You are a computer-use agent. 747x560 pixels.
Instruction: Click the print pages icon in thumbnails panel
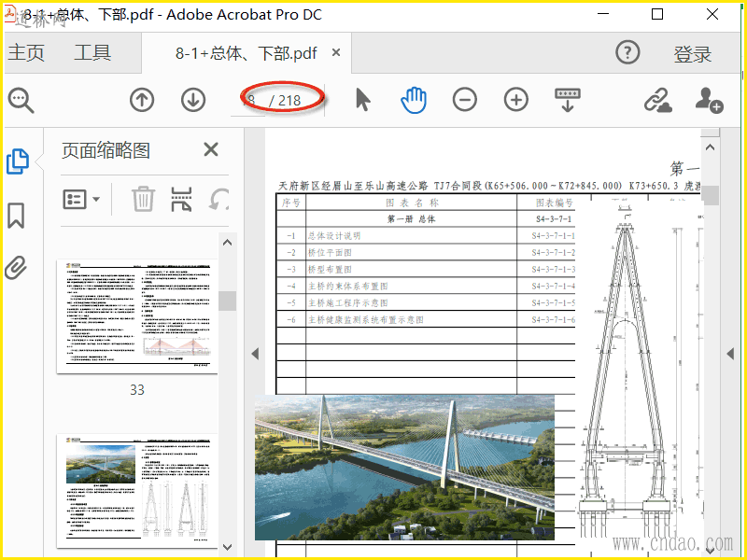tap(181, 199)
